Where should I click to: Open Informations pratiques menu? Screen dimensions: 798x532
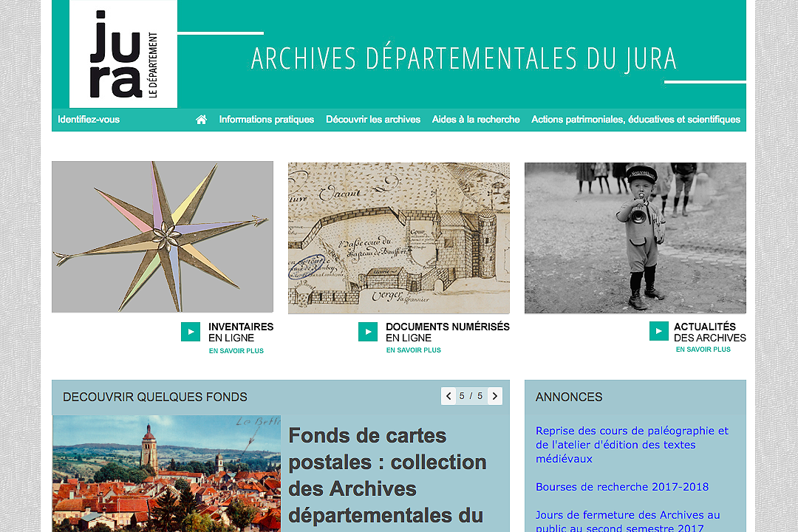[x=266, y=120]
